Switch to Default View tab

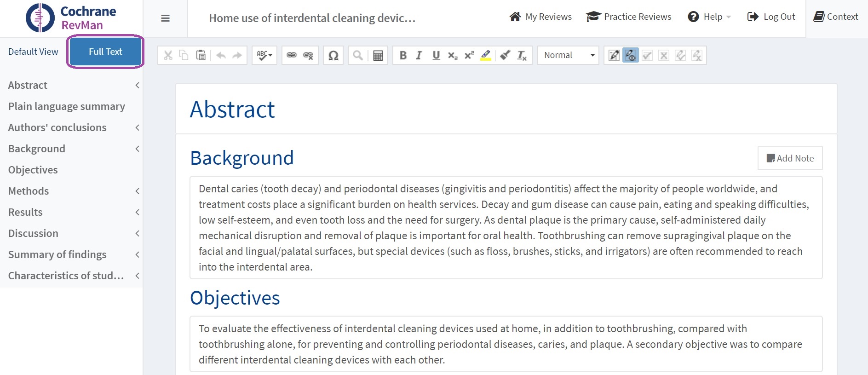click(x=33, y=52)
